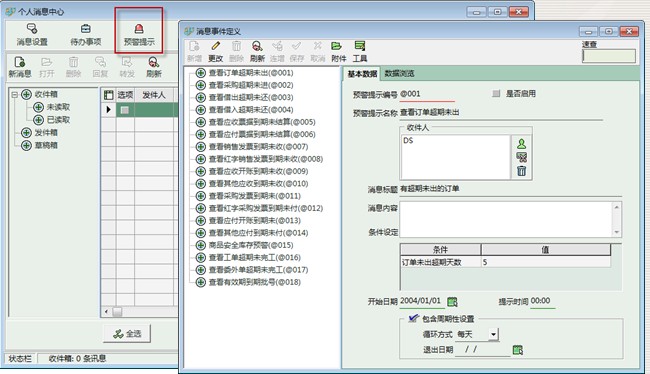This screenshot has height=374, width=650.
Task: Open the 工具 toolbar icon
Action: [360, 46]
